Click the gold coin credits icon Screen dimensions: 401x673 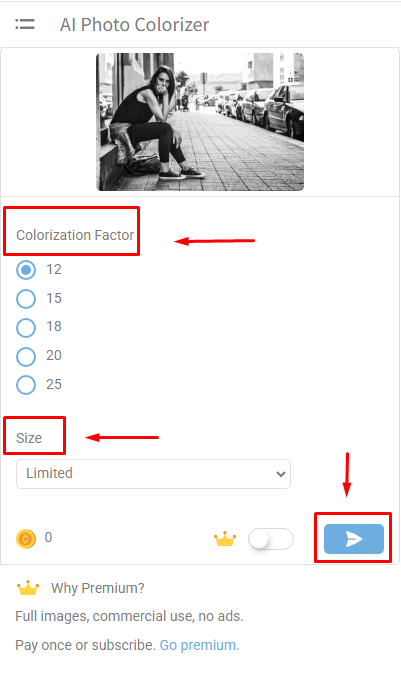click(x=26, y=538)
